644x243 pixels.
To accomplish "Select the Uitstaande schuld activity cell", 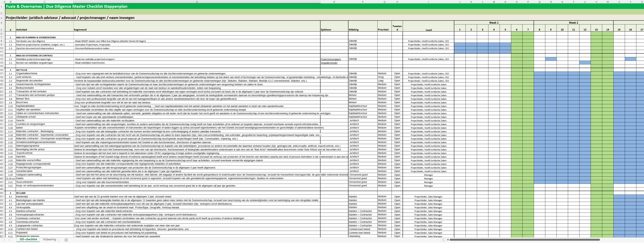I will [x=44, y=117].
